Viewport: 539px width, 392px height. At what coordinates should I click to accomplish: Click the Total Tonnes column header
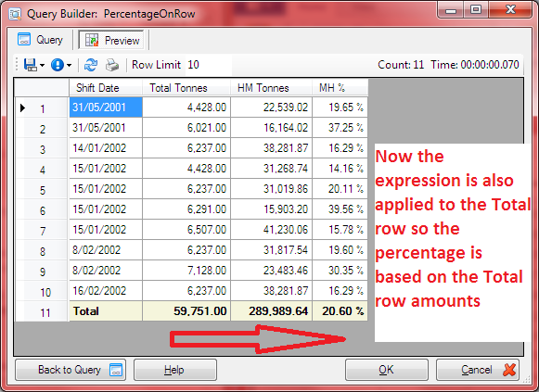coord(186,88)
